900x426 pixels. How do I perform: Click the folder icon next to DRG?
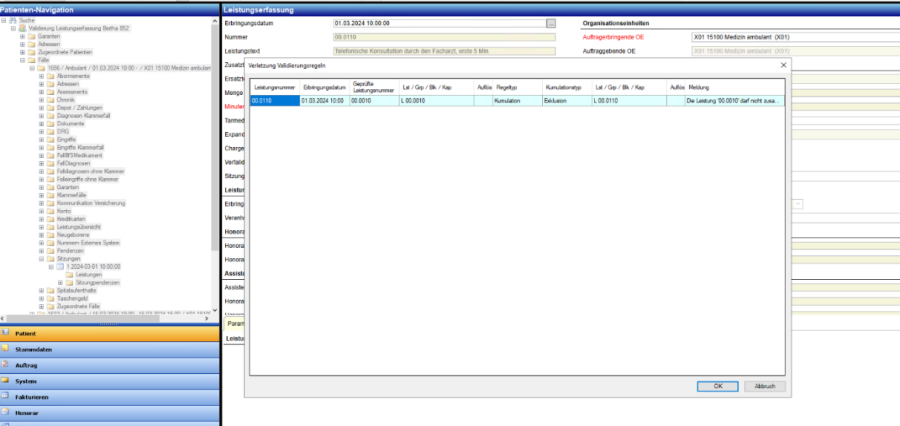[x=51, y=131]
